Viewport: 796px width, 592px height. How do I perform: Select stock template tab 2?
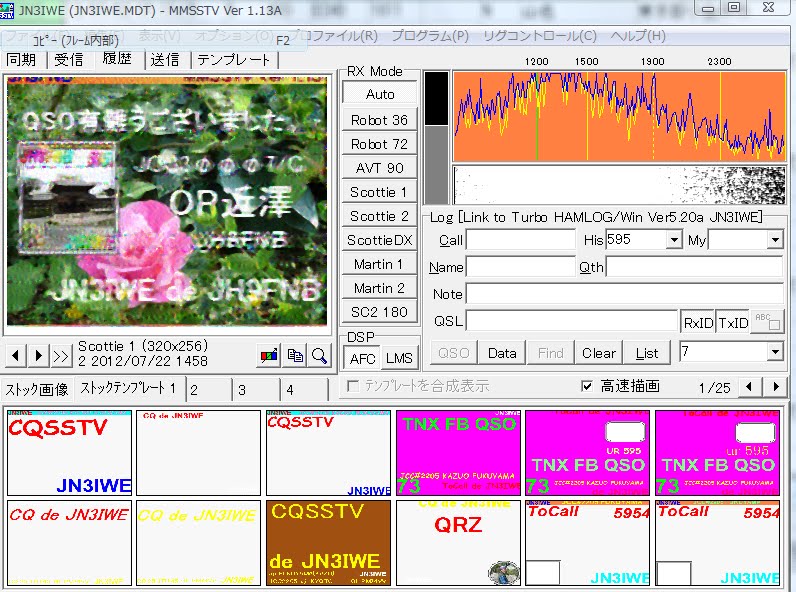209,389
